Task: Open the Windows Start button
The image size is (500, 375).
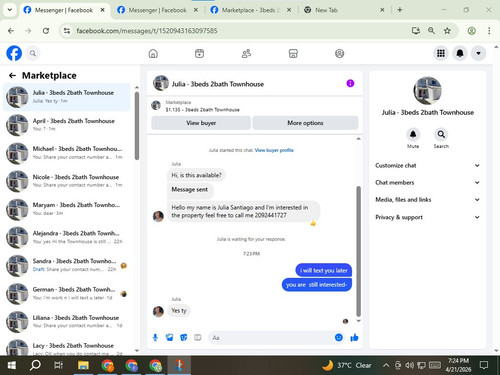Action: (x=12, y=366)
